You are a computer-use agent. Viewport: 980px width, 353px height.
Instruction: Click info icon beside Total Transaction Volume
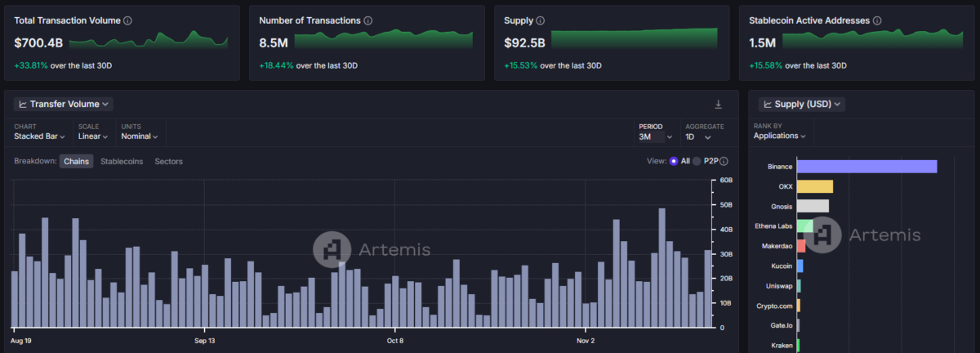coord(127,20)
